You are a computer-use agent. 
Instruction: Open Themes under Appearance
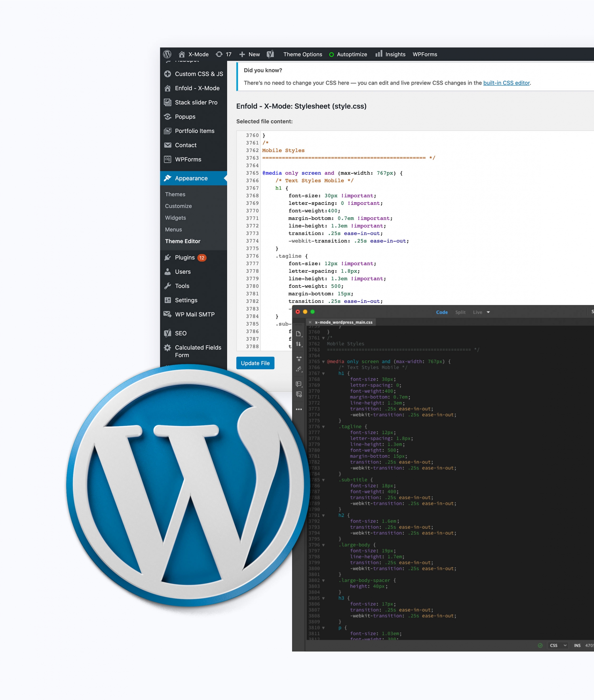click(175, 194)
